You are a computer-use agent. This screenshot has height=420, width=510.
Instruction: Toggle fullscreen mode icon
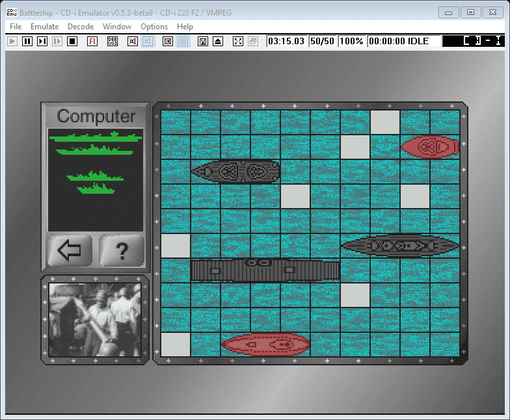tap(237, 41)
